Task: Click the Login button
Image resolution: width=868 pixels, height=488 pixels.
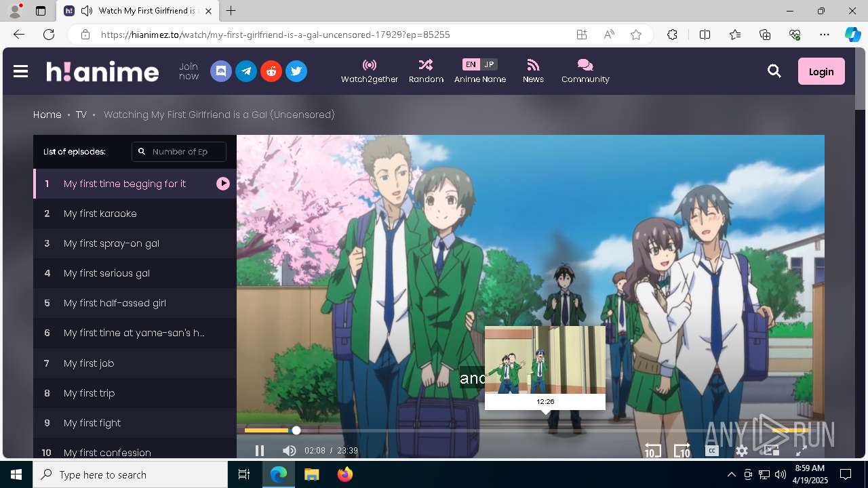Action: tap(821, 71)
